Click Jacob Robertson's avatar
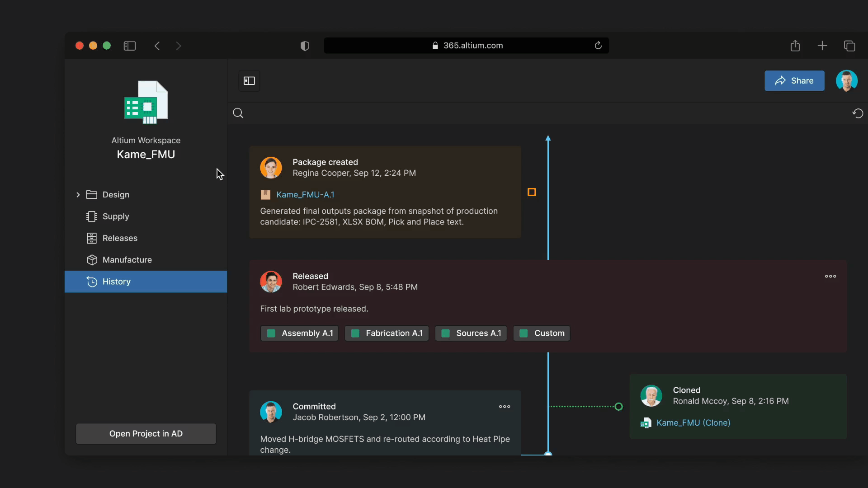This screenshot has height=488, width=868. (x=271, y=412)
